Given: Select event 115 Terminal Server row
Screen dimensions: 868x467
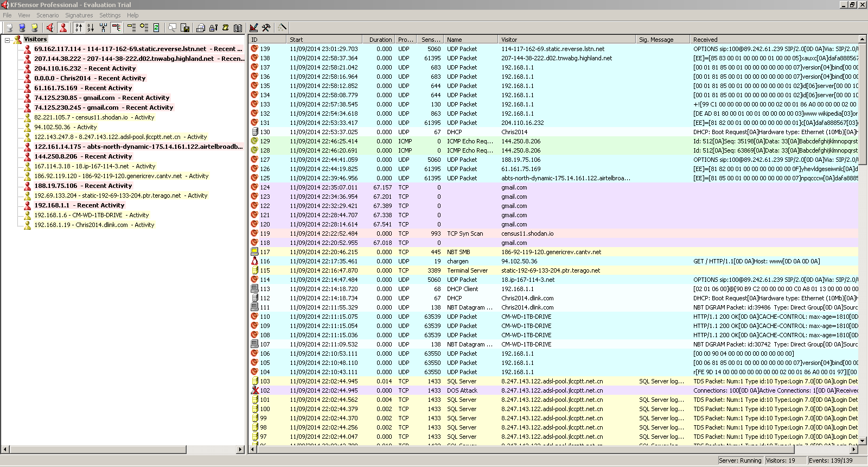Looking at the screenshot, I should tap(553, 270).
